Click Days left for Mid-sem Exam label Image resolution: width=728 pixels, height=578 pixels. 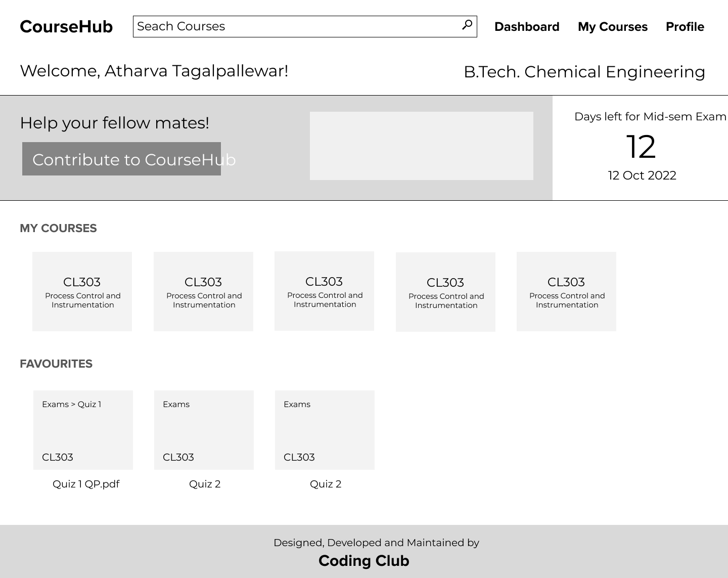650,117
